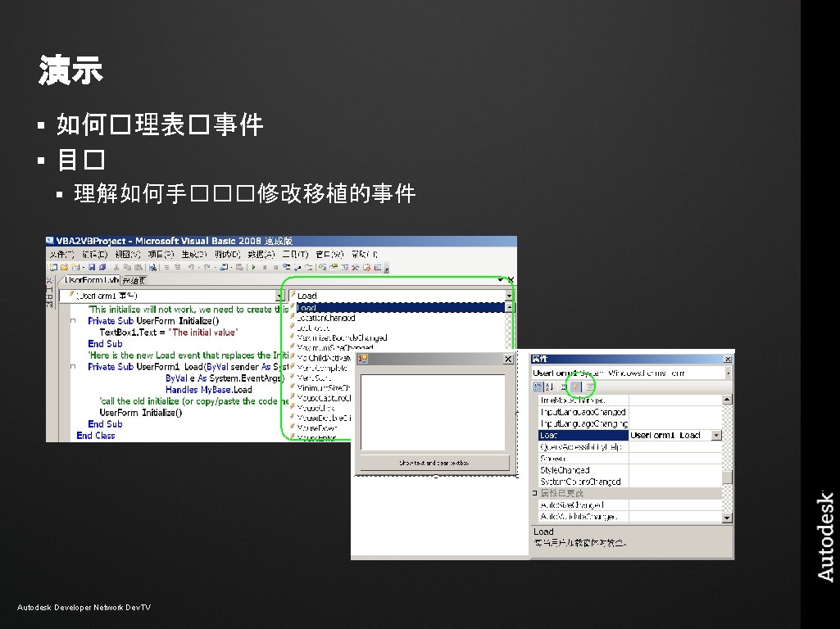Click the Cut scissors icon in toolbar
The height and width of the screenshot is (629, 840).
(x=116, y=267)
